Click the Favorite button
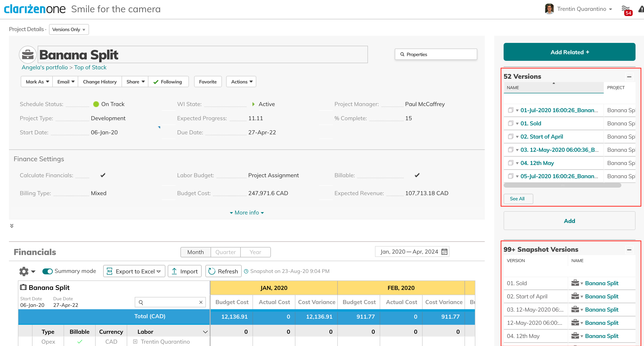 click(208, 82)
